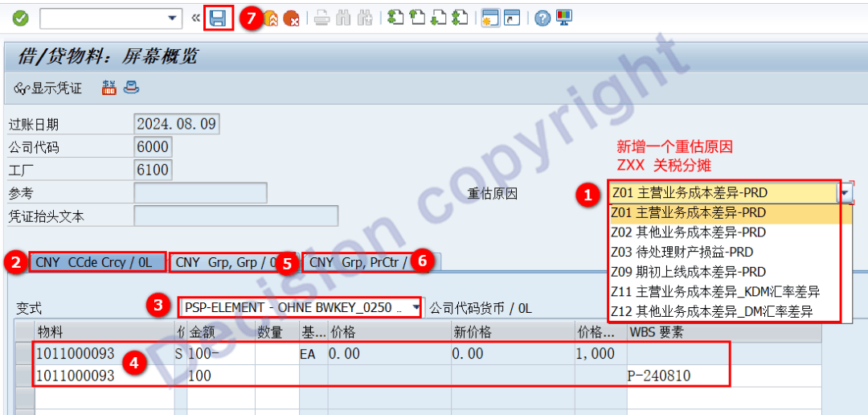Viewport: 868px width, 415px height.
Task: Collapse the 重估原因 dropdown list arrow
Action: [x=845, y=193]
